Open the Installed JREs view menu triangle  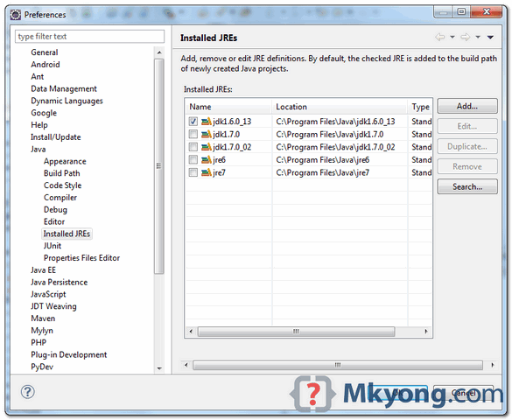[x=490, y=38]
